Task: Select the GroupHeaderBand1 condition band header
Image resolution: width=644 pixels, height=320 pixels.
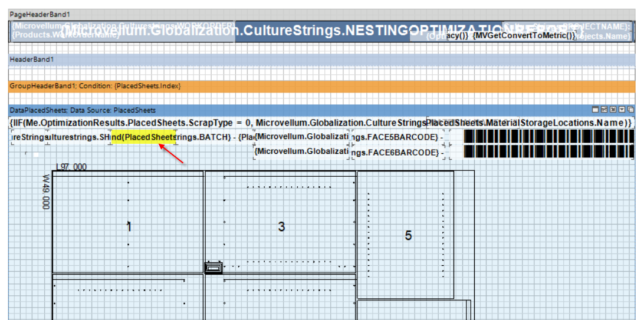Action: tap(321, 86)
